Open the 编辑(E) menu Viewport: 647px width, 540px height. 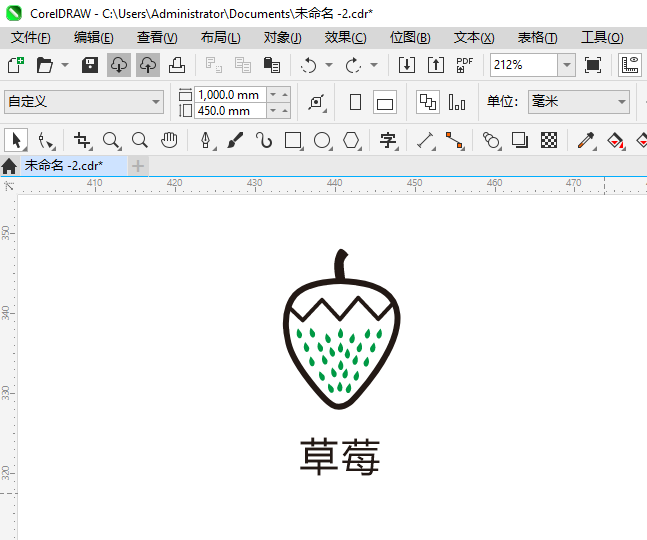tap(94, 38)
